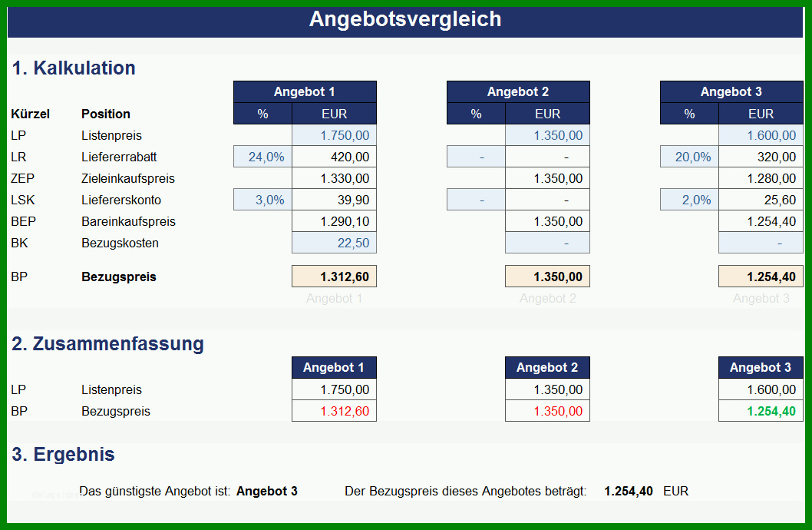Click the Angebot 2 % column header
This screenshot has width=812, height=530.
476,114
